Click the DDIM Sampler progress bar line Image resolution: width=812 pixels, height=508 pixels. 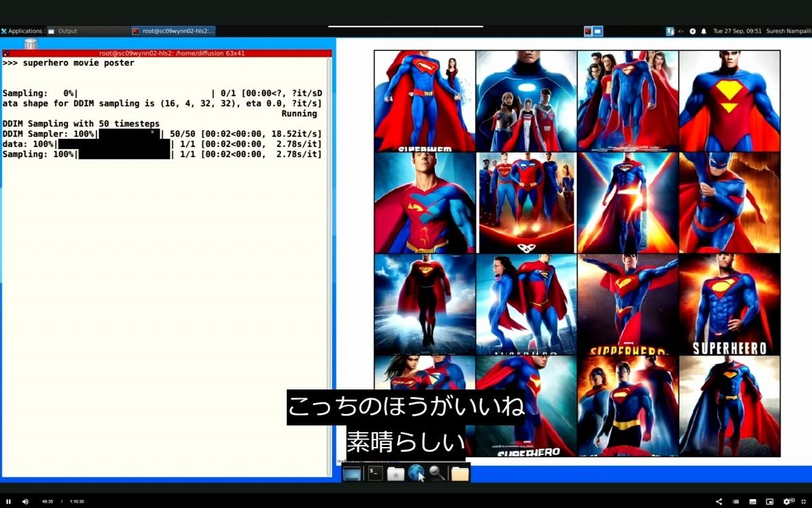162,134
